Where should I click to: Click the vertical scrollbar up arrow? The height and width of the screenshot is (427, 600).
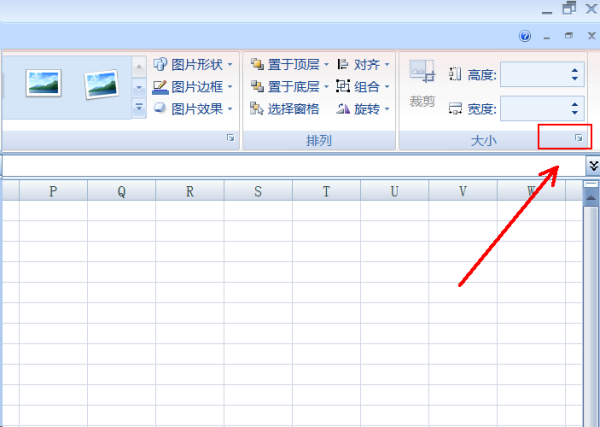click(591, 198)
